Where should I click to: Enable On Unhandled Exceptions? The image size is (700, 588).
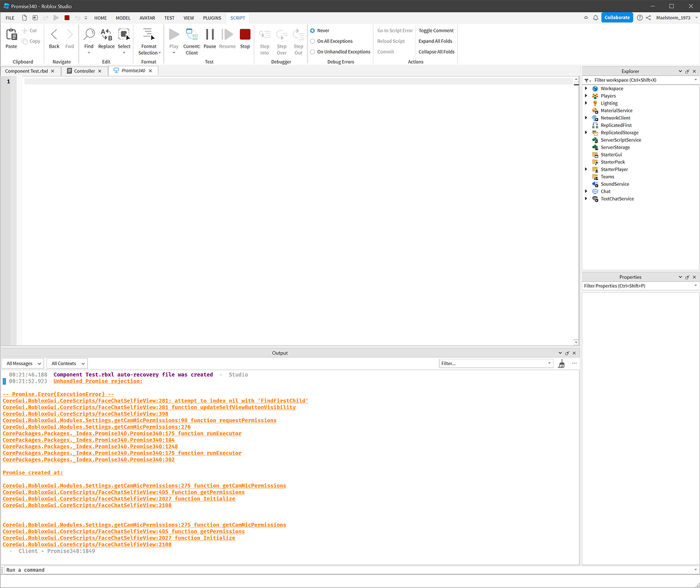tap(312, 51)
